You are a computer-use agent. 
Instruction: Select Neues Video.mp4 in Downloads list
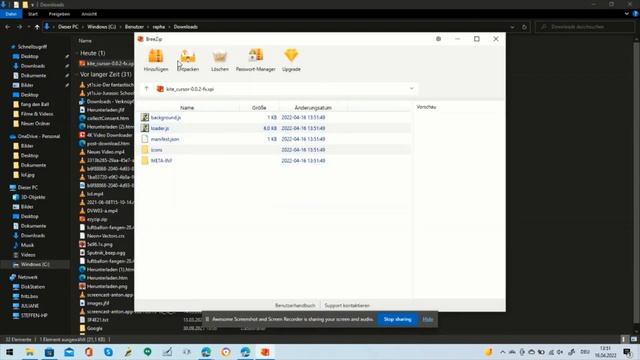(105, 152)
